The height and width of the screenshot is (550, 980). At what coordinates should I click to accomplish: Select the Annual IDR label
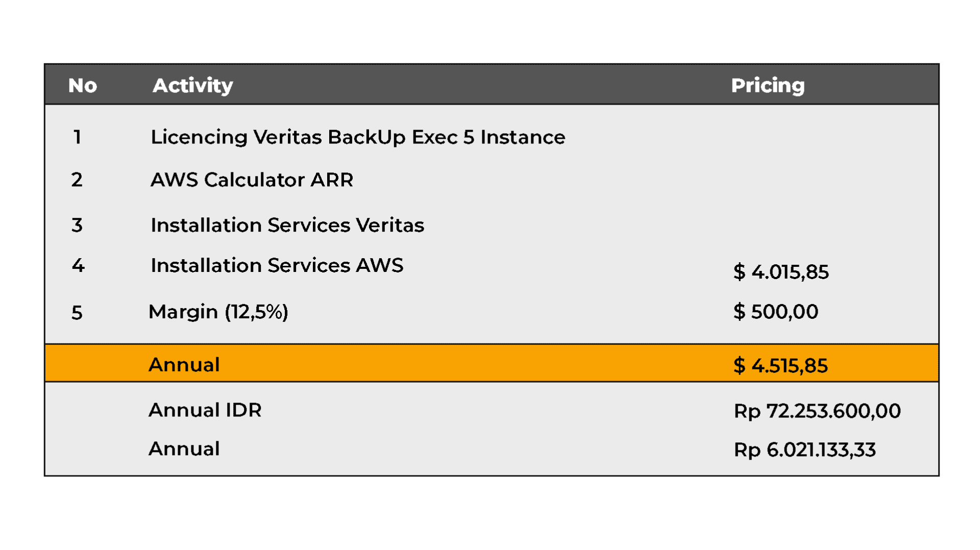(205, 410)
